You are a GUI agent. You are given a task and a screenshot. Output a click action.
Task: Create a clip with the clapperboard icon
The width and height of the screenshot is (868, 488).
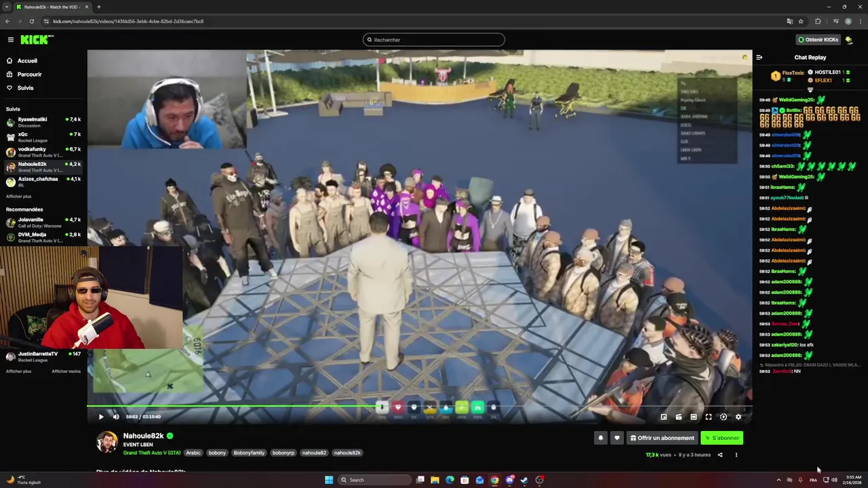(x=679, y=417)
